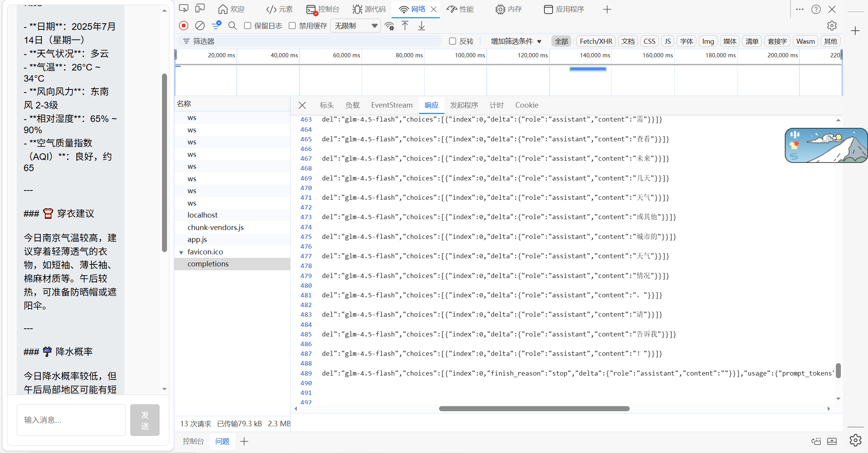This screenshot has width=868, height=453.
Task: Enable the 禁用缓存 checkbox
Action: tap(292, 26)
